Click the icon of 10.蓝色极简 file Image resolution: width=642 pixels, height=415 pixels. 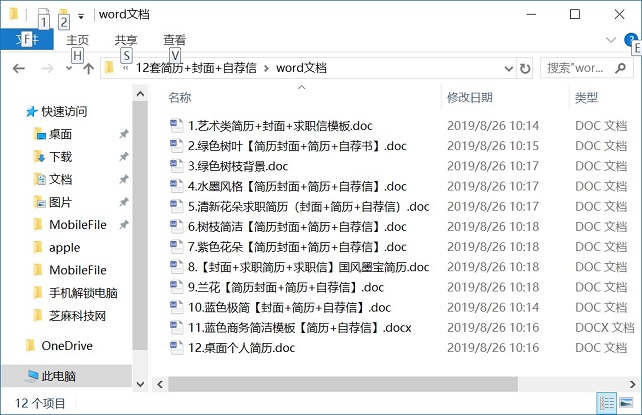(x=176, y=307)
